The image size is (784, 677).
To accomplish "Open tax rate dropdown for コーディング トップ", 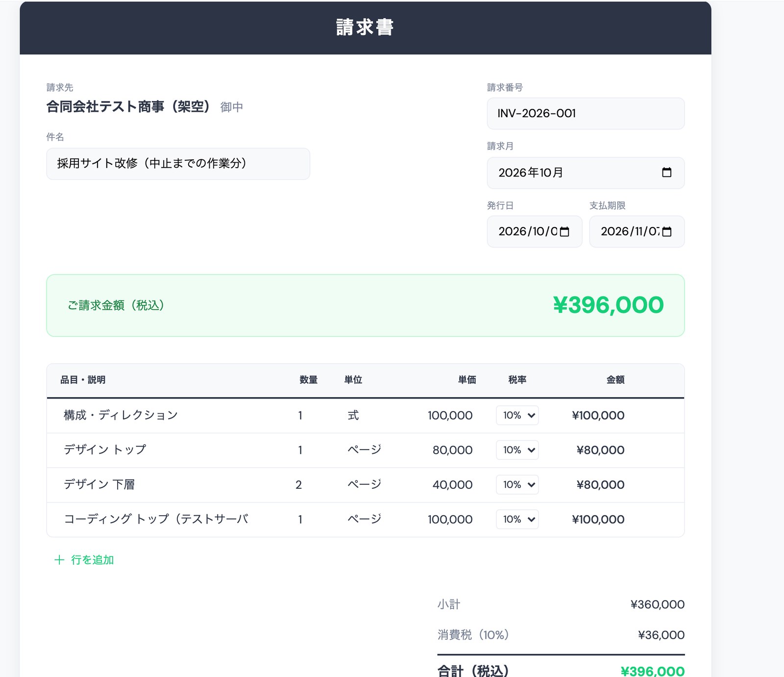I will (x=517, y=519).
